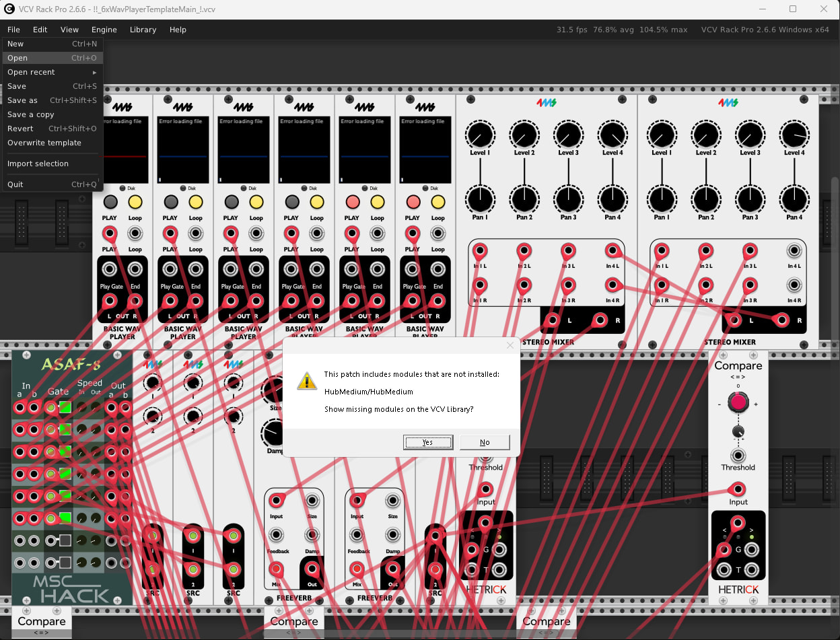840x640 pixels.
Task: Choose Import selection menu entry
Action: pyautogui.click(x=38, y=164)
